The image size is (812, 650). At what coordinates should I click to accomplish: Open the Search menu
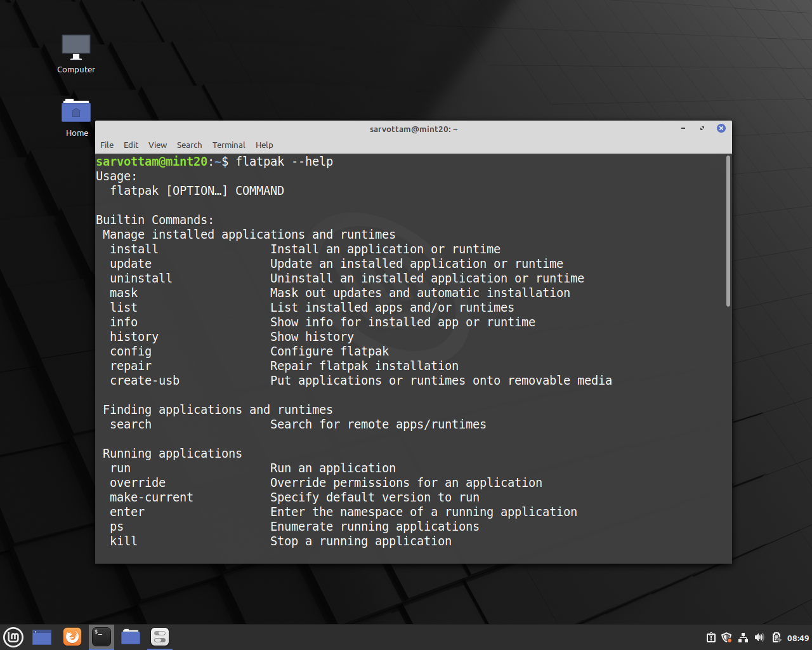[x=189, y=145]
